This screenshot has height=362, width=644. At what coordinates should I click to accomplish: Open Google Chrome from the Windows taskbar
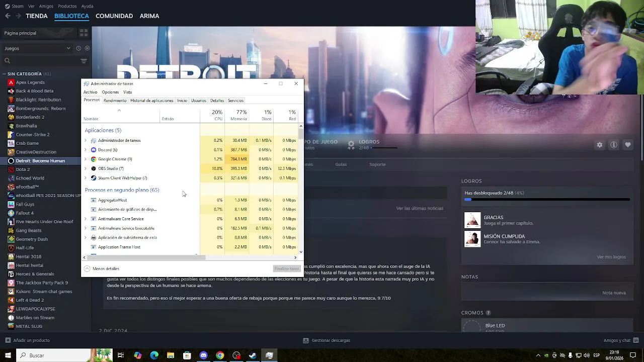pyautogui.click(x=220, y=355)
